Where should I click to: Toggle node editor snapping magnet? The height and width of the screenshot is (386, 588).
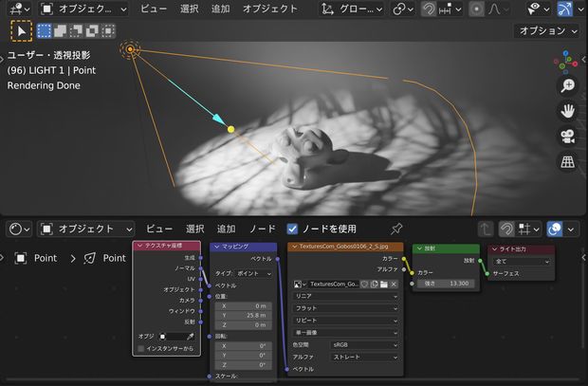pyautogui.click(x=506, y=229)
